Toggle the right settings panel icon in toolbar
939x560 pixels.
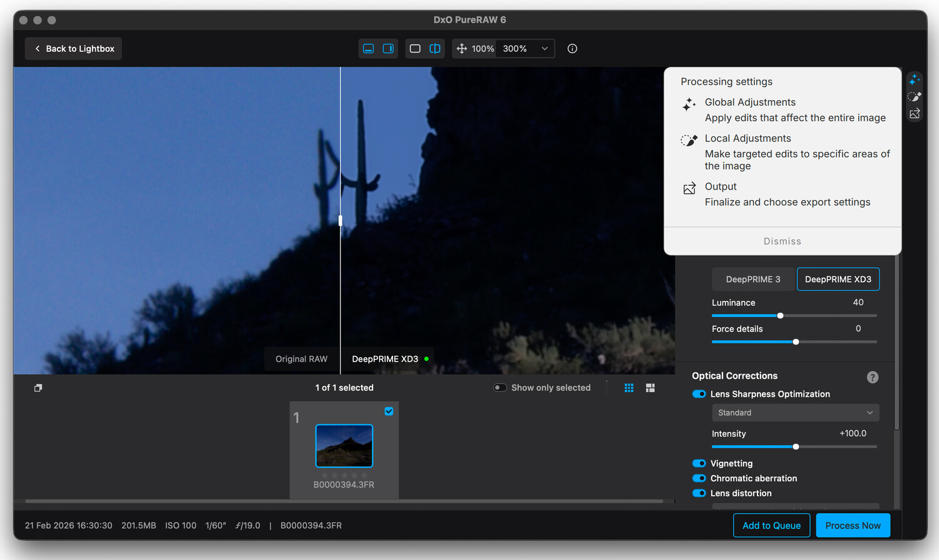(x=388, y=49)
